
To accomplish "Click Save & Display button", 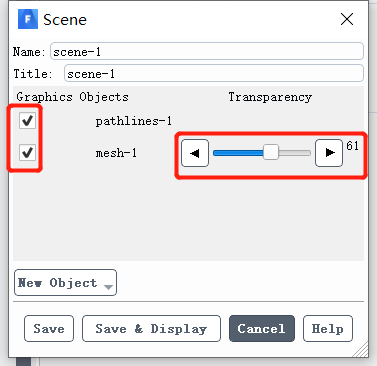I will pos(151,329).
